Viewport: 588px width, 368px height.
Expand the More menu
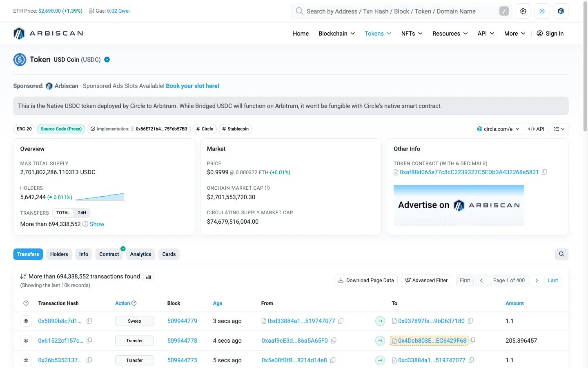coord(515,34)
